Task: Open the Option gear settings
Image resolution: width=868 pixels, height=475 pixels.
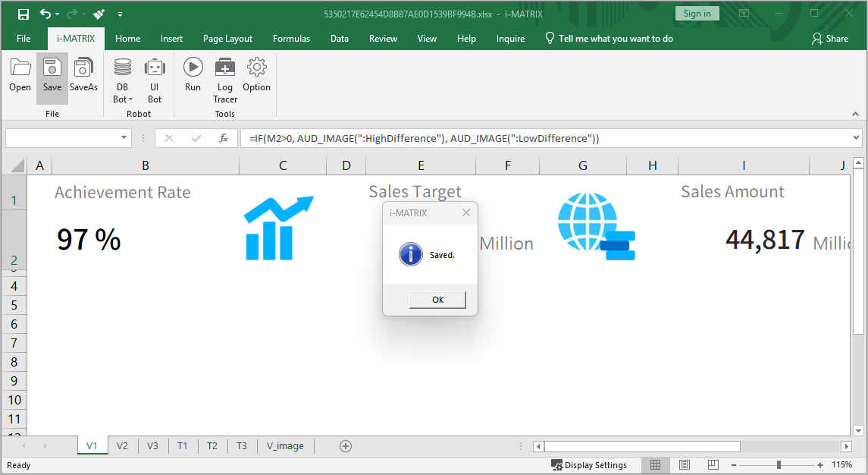Action: point(256,75)
